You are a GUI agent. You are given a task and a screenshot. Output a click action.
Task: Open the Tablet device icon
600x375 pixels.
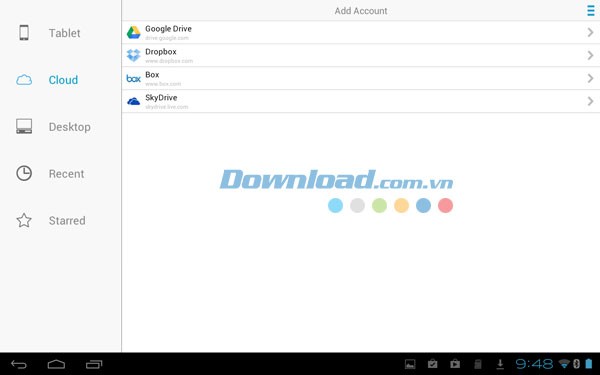24,33
